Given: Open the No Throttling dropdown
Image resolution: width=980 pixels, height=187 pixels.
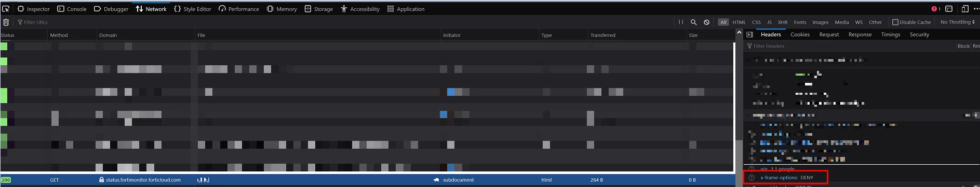Looking at the screenshot, I should click(958, 22).
